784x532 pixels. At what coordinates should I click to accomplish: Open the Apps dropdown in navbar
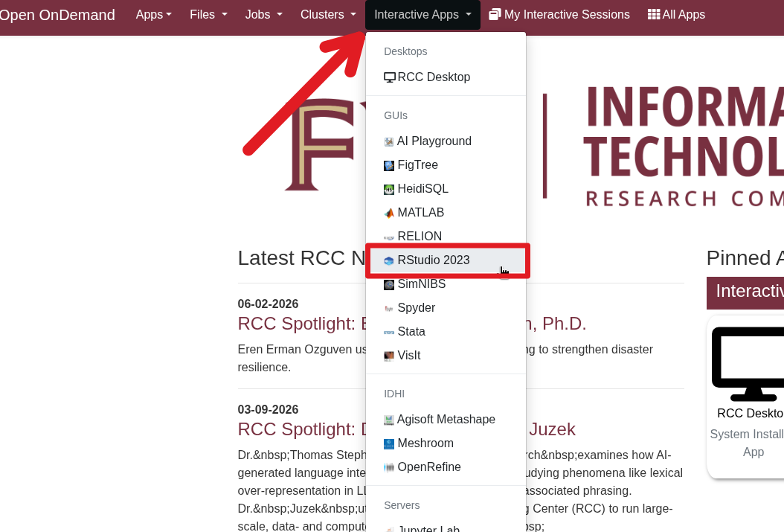153,14
